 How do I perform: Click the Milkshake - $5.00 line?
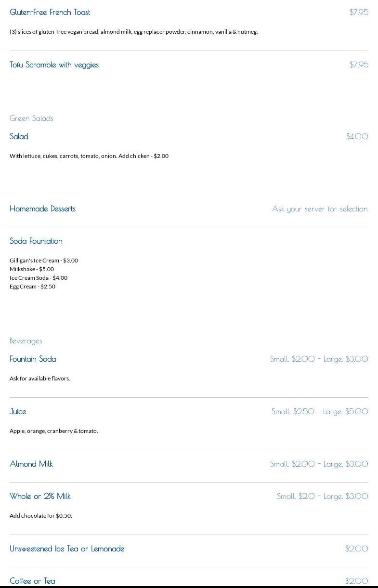coord(32,269)
